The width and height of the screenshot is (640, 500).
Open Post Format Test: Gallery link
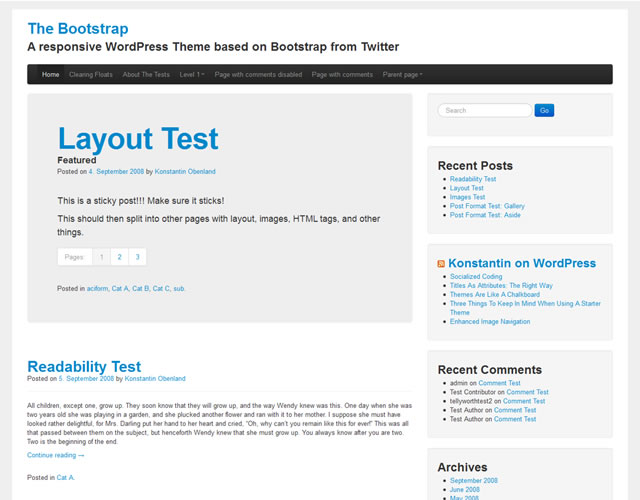487,206
